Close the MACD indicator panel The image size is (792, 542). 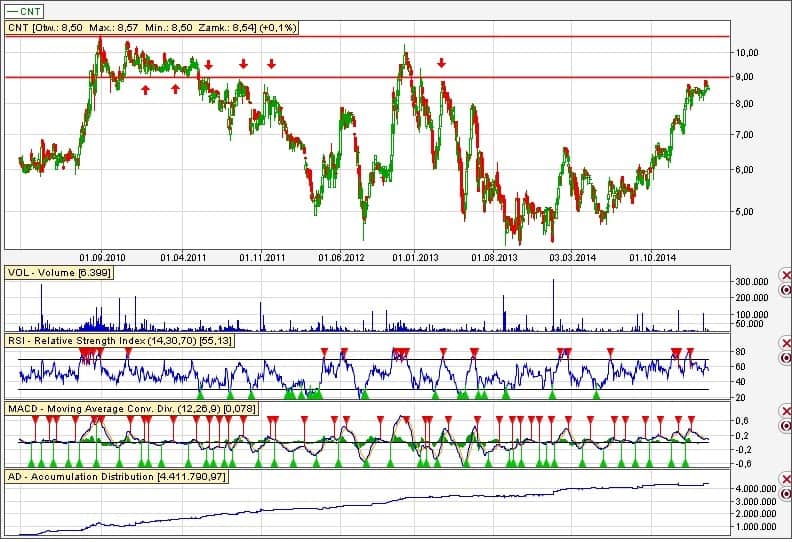(785, 411)
